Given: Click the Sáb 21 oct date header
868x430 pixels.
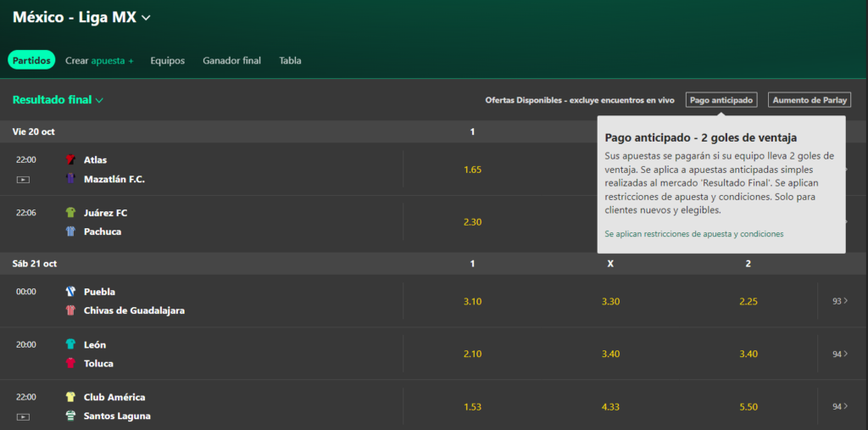Looking at the screenshot, I should 34,264.
